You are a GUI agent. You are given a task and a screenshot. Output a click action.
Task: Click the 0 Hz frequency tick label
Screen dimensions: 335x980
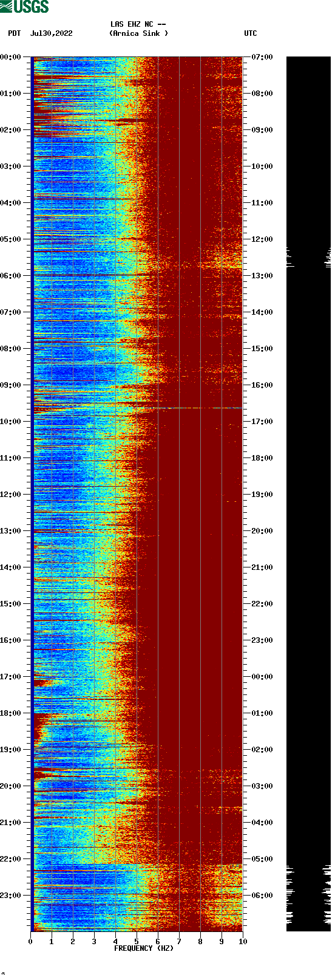click(x=30, y=941)
